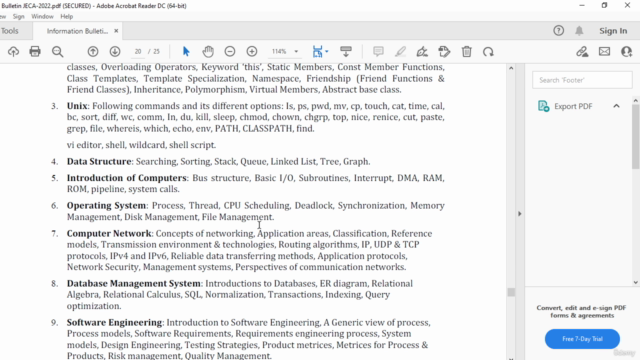Click the tools pane scroll up arrow

[x=636, y=100]
